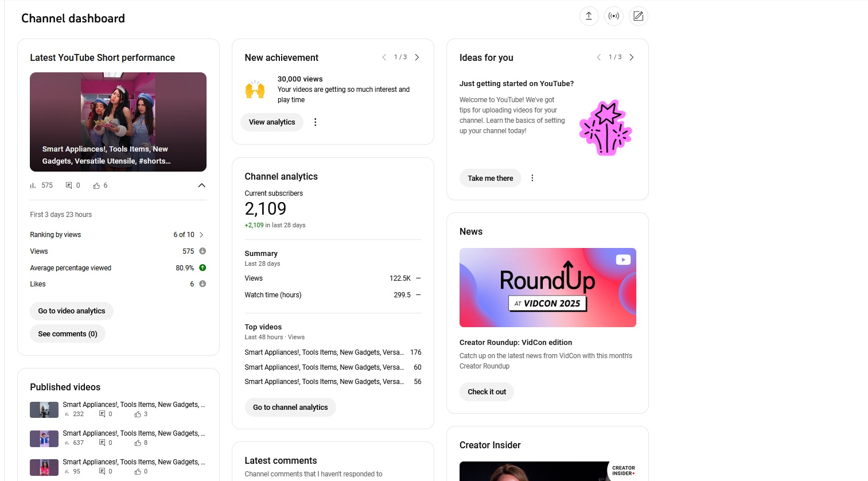Go to next Ideas for you card
The width and height of the screenshot is (868, 481).
coord(632,57)
